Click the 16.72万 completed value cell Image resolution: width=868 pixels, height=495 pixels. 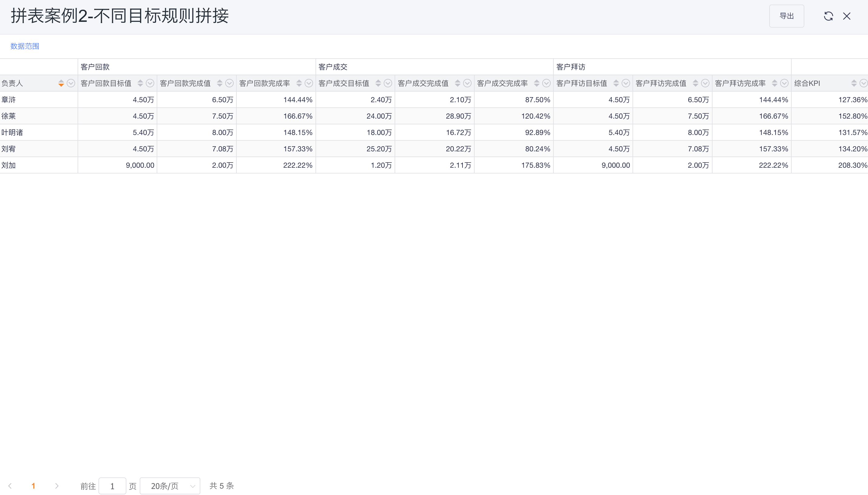click(x=435, y=132)
